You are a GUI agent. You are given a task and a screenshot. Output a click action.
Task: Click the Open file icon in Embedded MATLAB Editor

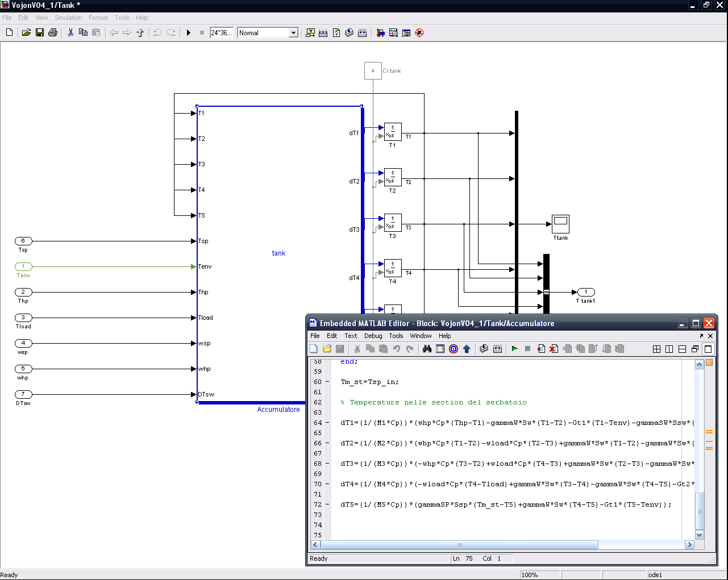pyautogui.click(x=327, y=349)
